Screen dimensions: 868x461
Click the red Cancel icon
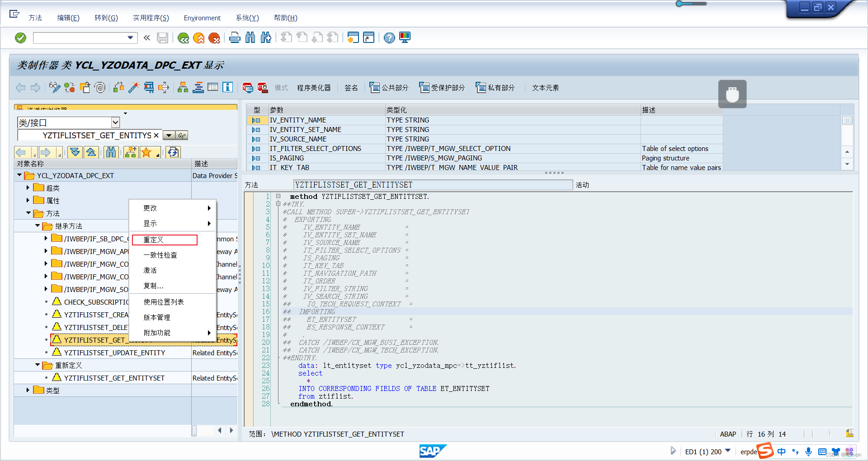pyautogui.click(x=214, y=38)
